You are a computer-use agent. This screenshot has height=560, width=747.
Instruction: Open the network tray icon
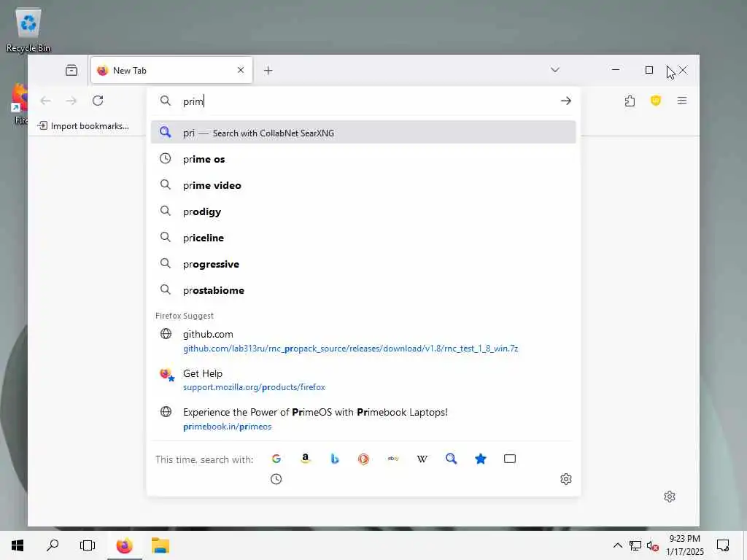[635, 545]
